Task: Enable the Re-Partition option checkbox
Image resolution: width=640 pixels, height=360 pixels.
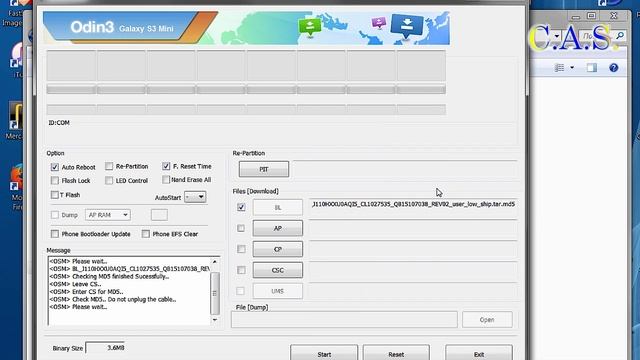Action: click(x=109, y=166)
